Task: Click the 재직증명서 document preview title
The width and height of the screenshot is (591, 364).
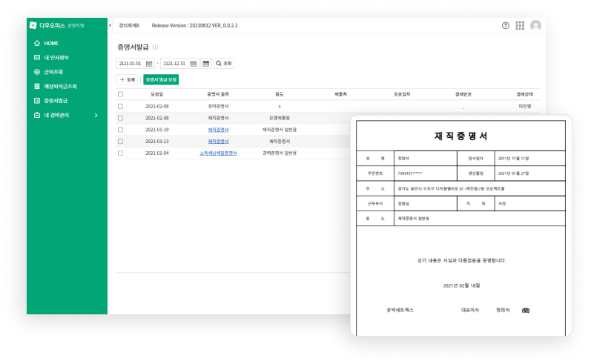Action: tap(460, 136)
